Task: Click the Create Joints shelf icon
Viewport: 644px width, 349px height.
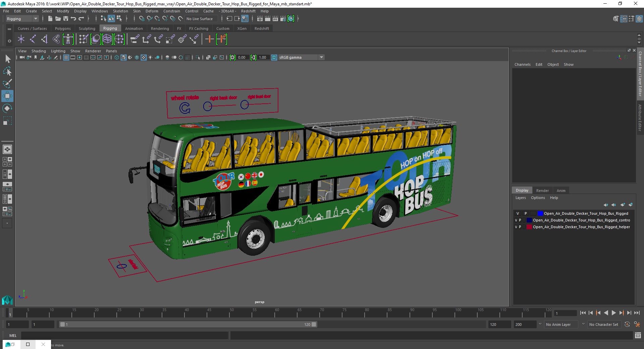Action: tap(33, 39)
